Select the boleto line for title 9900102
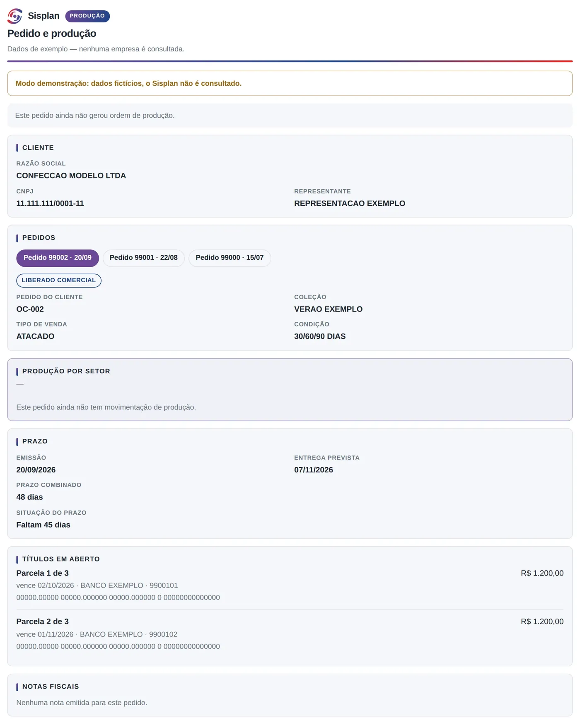The height and width of the screenshot is (728, 580). coord(118,646)
